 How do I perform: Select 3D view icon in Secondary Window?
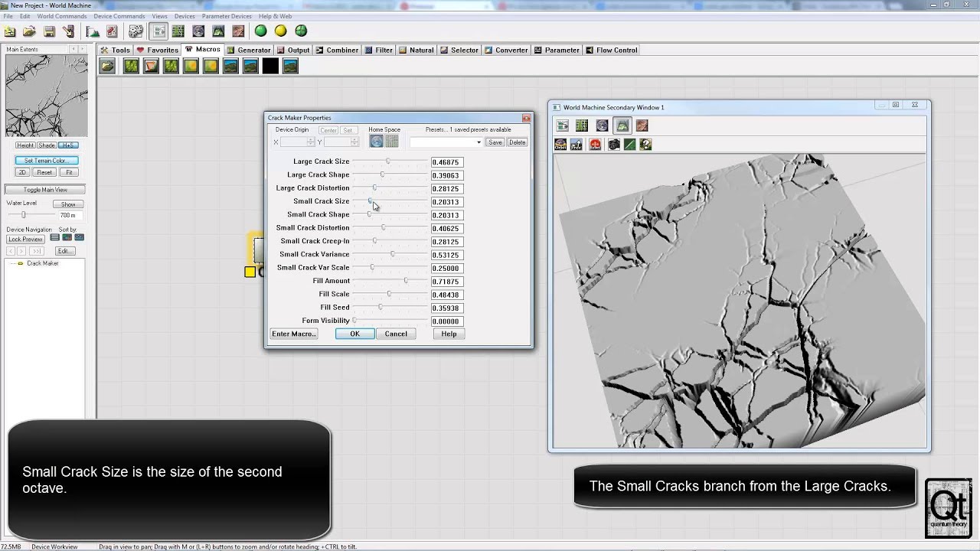pos(622,126)
